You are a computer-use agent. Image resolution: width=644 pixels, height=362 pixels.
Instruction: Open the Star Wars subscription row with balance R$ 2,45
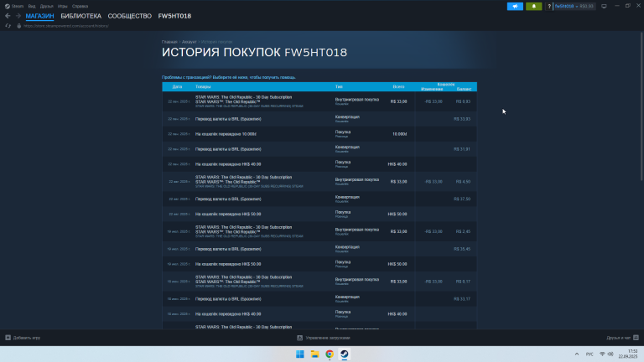pos(319,231)
